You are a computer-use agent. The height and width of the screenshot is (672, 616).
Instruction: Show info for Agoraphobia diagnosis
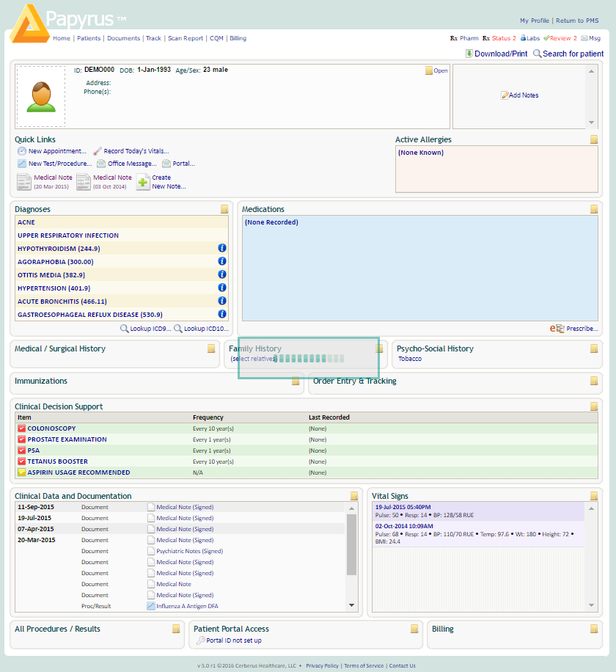tap(222, 261)
